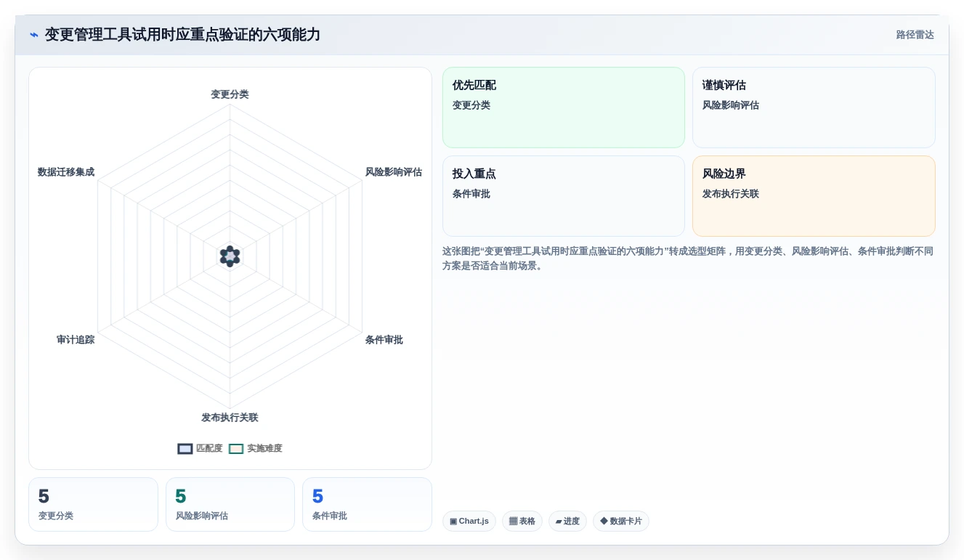This screenshot has height=560, width=964.
Task: Click the 匹配度 legend color box
Action: pos(185,449)
